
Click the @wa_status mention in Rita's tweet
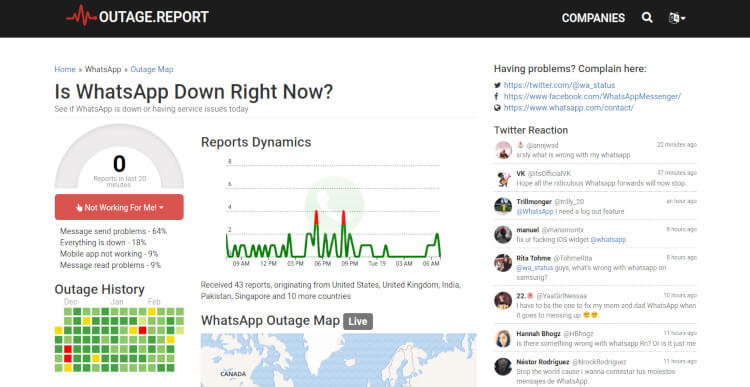click(535, 268)
